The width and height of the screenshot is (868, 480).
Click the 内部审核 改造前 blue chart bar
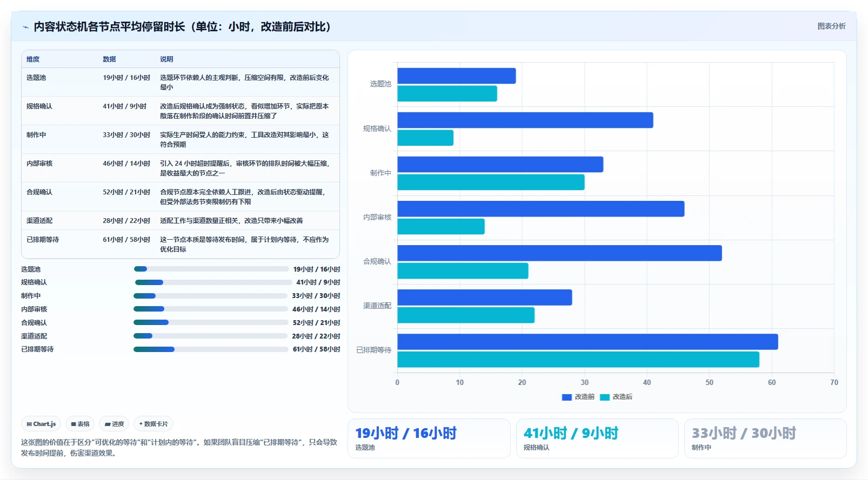(541, 208)
